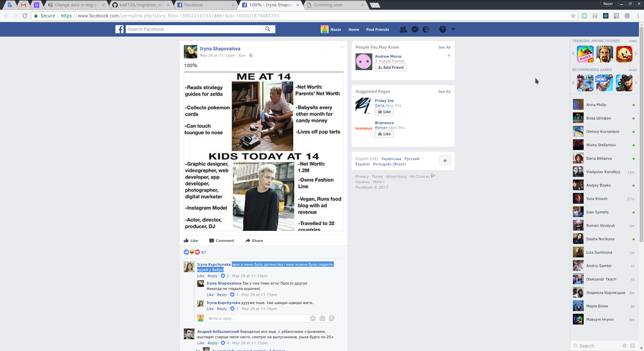Click See All in People You May Know
This screenshot has height=351, width=644.
point(444,47)
